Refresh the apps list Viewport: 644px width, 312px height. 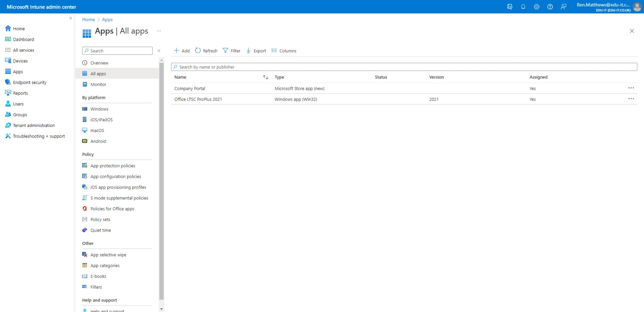coord(206,51)
